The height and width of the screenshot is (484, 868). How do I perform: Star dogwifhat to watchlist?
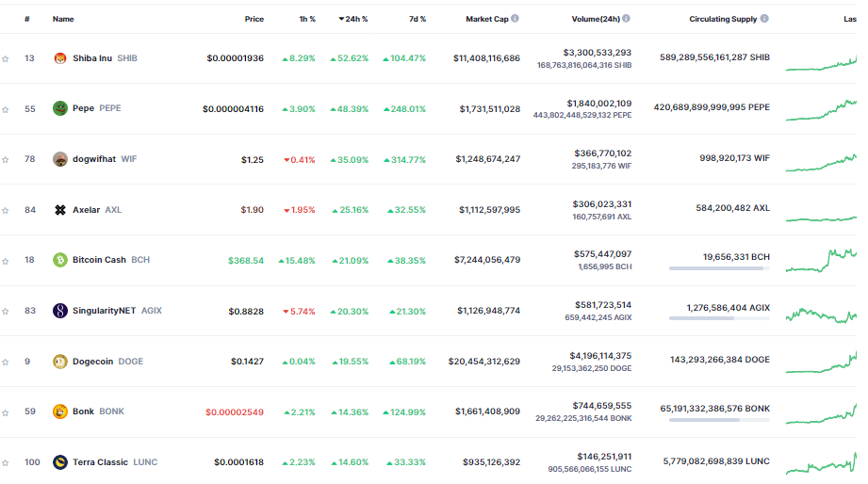[x=6, y=160]
